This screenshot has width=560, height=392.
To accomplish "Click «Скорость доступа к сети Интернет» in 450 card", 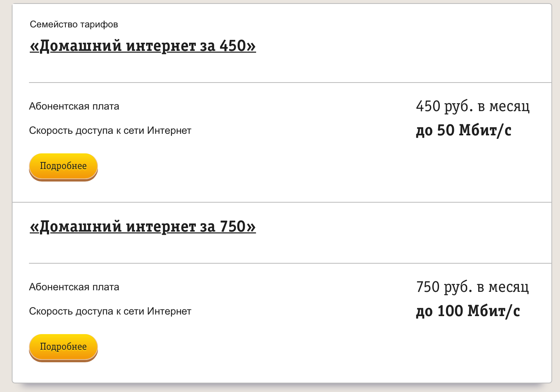I will point(110,130).
